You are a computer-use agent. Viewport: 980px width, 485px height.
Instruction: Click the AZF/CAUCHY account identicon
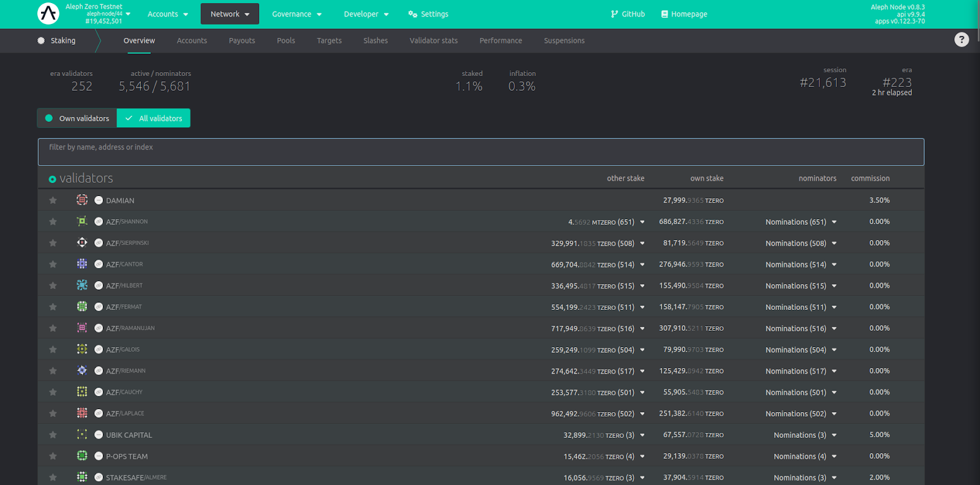point(82,391)
